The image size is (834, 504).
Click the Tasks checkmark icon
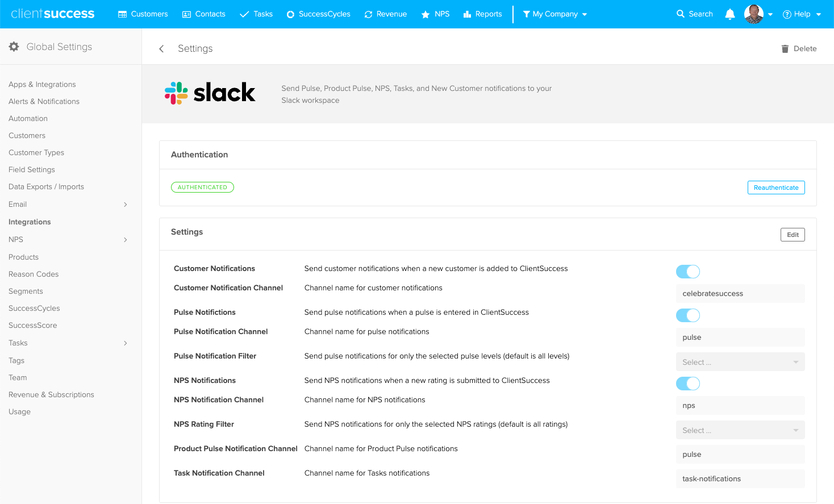coord(244,14)
